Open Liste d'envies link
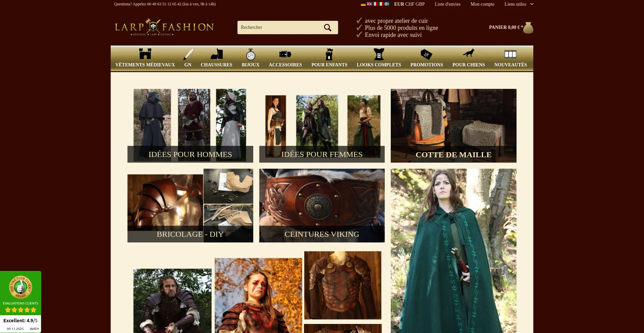This screenshot has width=644, height=333. click(x=447, y=4)
